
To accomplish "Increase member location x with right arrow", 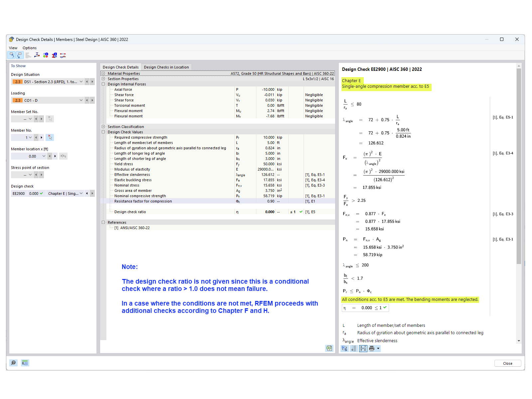I will pos(55,156).
